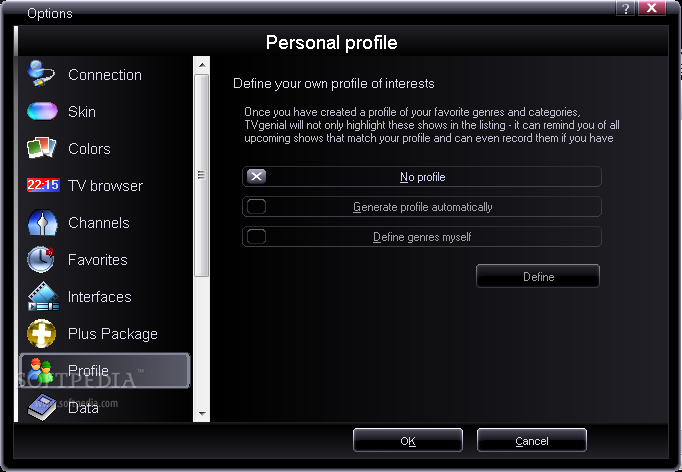Click the Profile people icon

40,371
